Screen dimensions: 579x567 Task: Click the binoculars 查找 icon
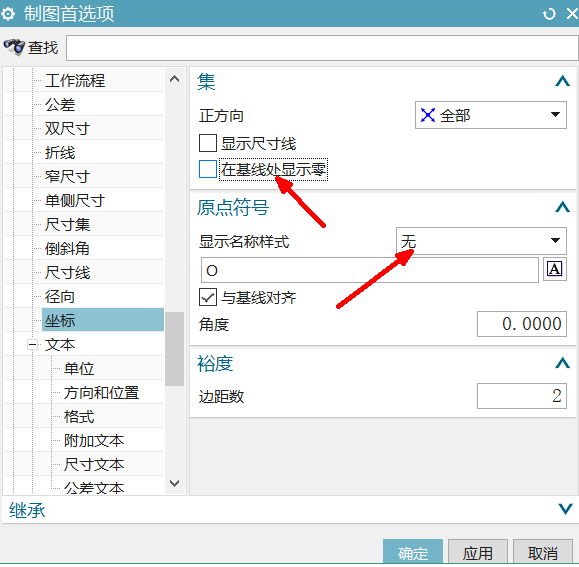14,47
